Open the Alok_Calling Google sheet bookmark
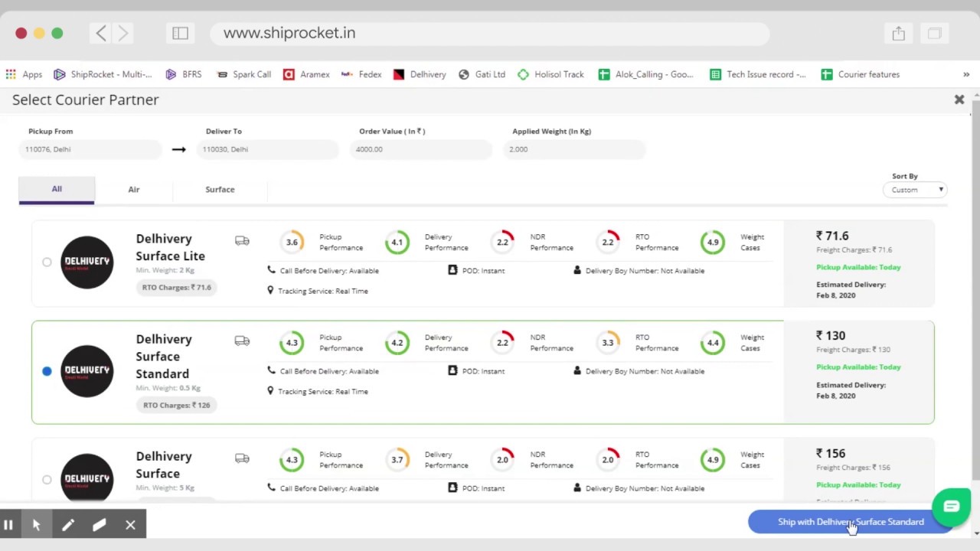980x551 pixels. (x=645, y=74)
